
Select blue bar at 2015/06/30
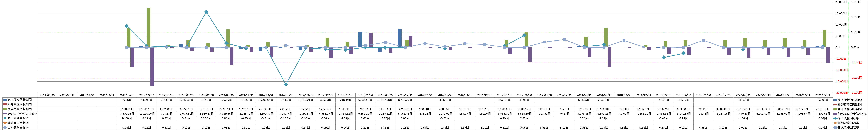coord(360,40)
